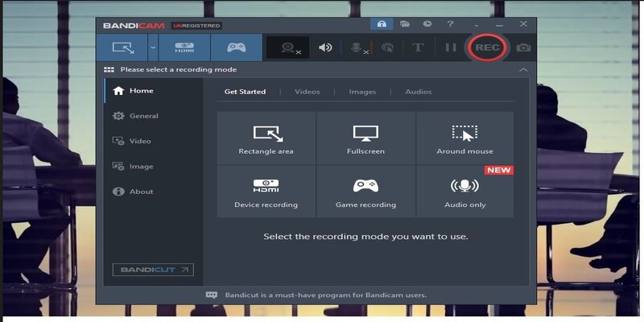
Task: Switch to the Images tab
Action: point(362,92)
